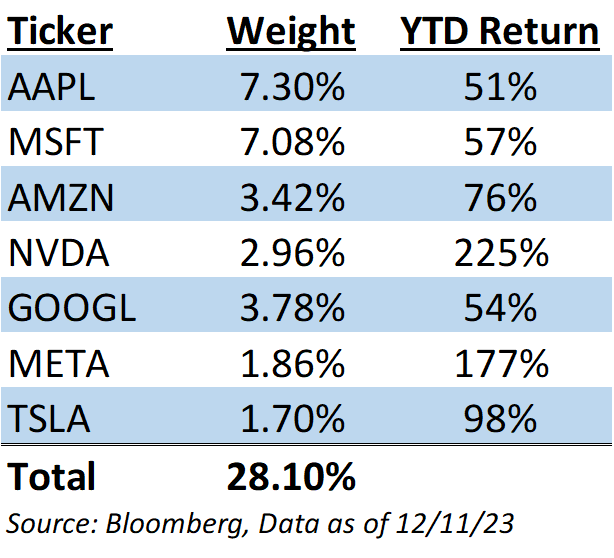Click NVDA's 225% YTD return cell

pos(499,253)
